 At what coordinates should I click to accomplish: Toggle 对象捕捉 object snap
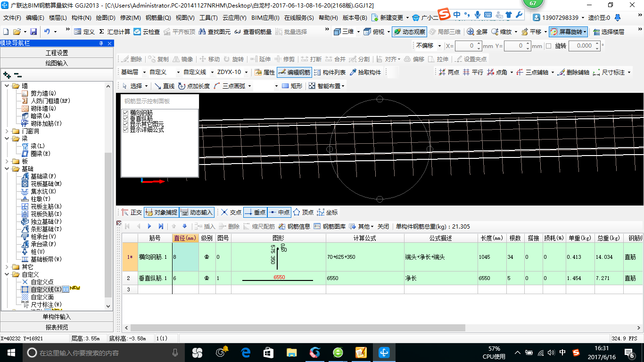coord(161,213)
